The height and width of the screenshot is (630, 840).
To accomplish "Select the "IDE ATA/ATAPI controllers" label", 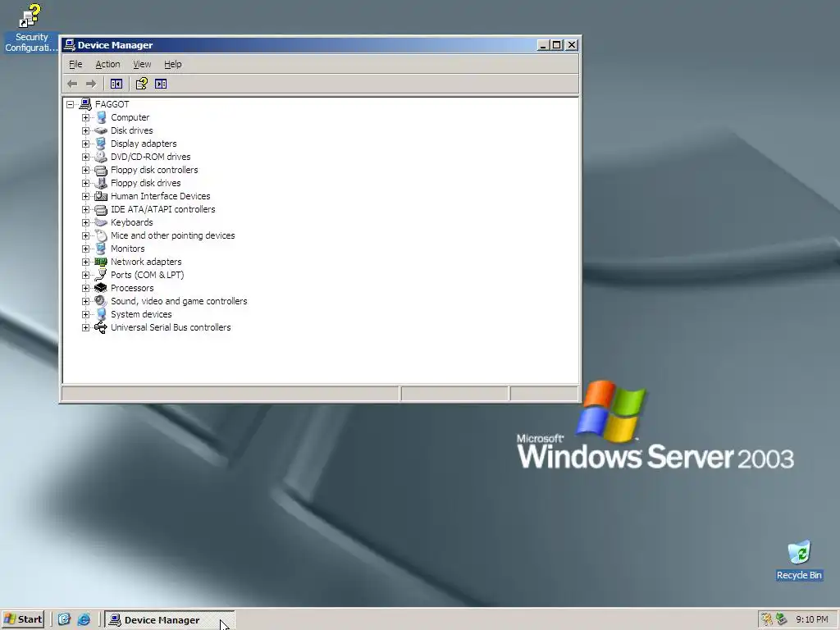I will [x=163, y=209].
